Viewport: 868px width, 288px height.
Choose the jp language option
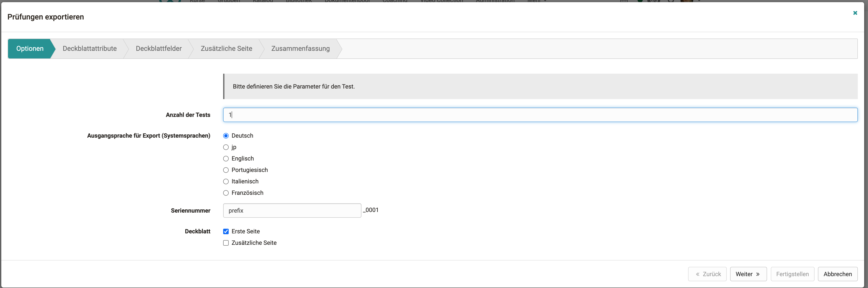[x=226, y=147]
